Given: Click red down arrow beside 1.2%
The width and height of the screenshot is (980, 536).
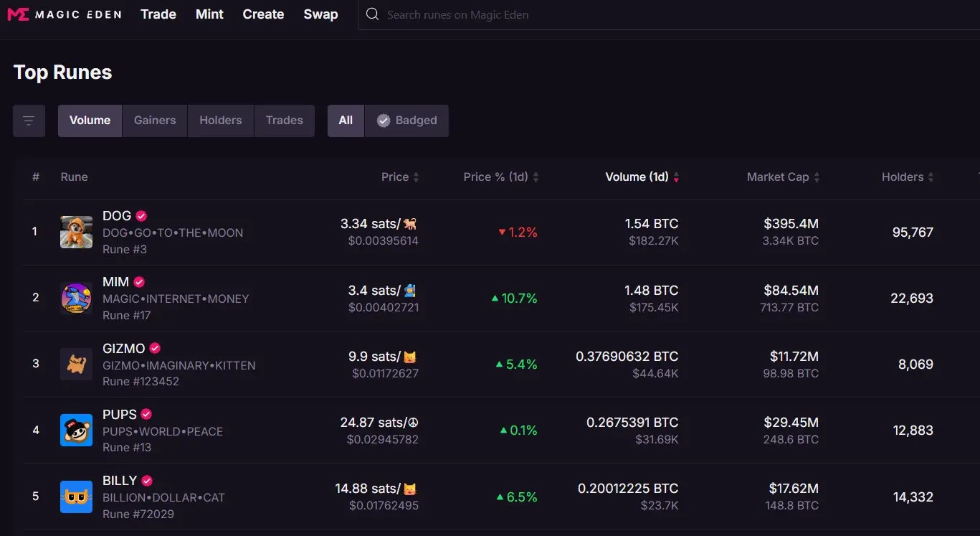Looking at the screenshot, I should [x=502, y=232].
